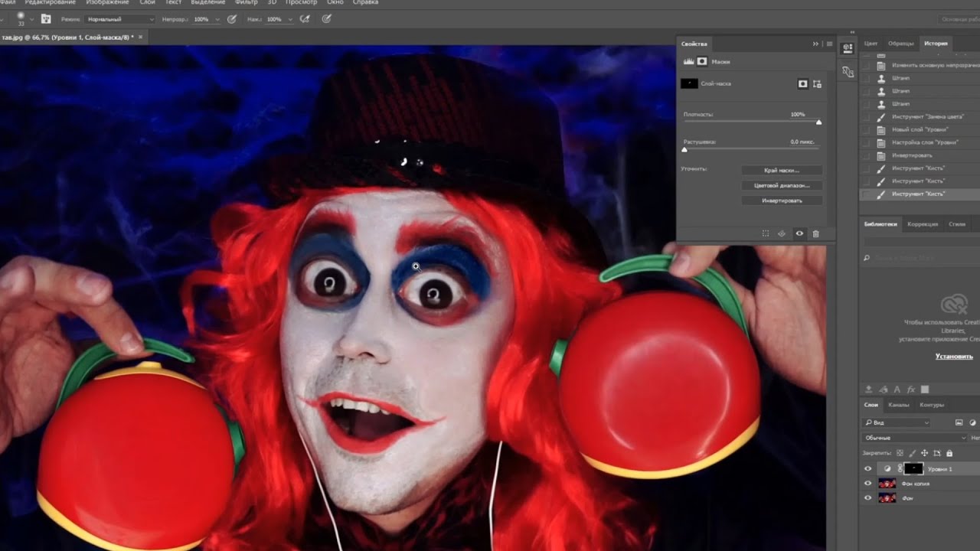
Task: Add a vector mask in Properties
Action: click(817, 83)
